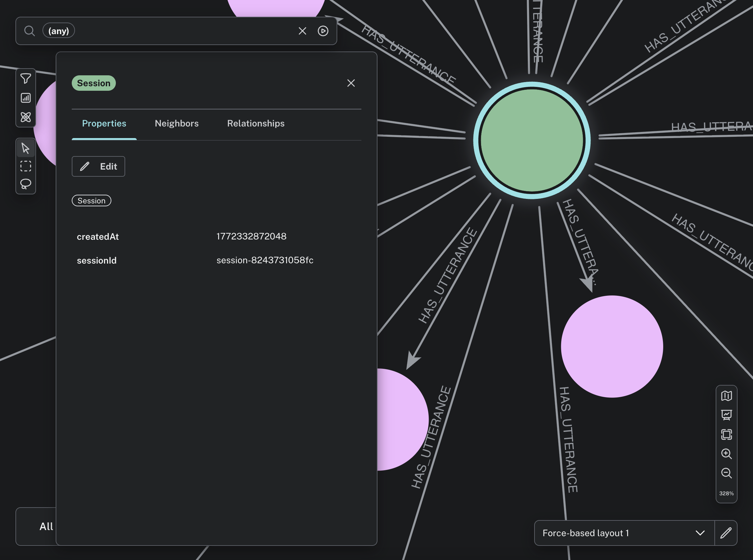
Task: Click the selected green Session node
Action: [x=531, y=140]
